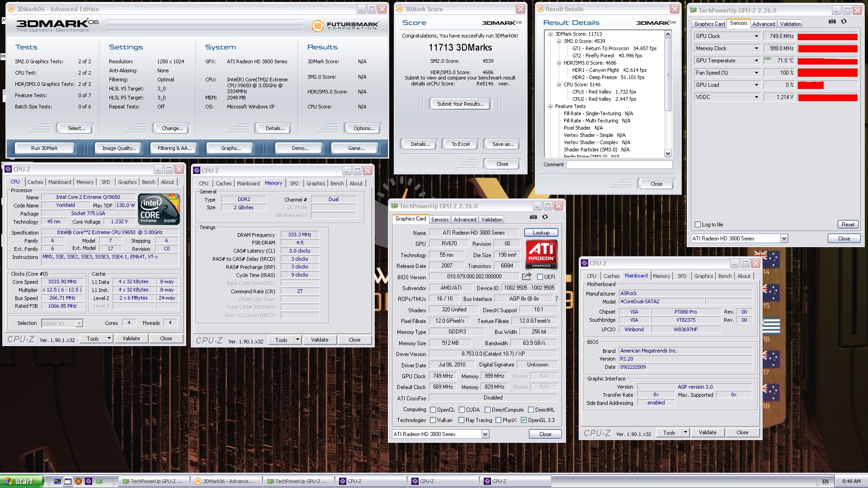Click the Show Desktop icon in Quick Launch
The image size is (868, 488).
click(68, 481)
